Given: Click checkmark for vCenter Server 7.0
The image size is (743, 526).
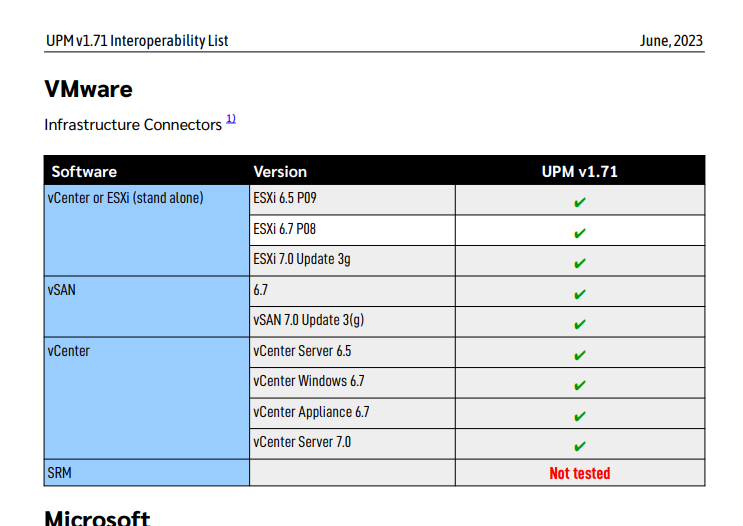Looking at the screenshot, I should (x=580, y=446).
